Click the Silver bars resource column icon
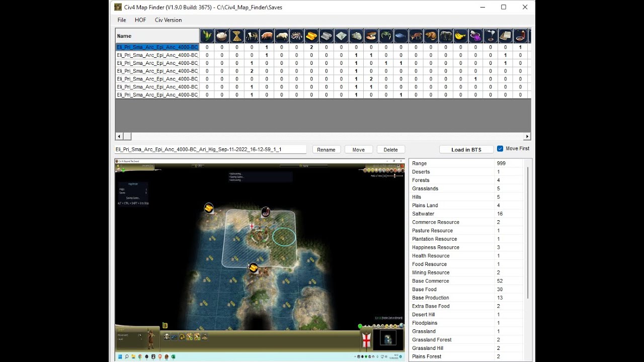The width and height of the screenshot is (644, 362). tap(327, 36)
